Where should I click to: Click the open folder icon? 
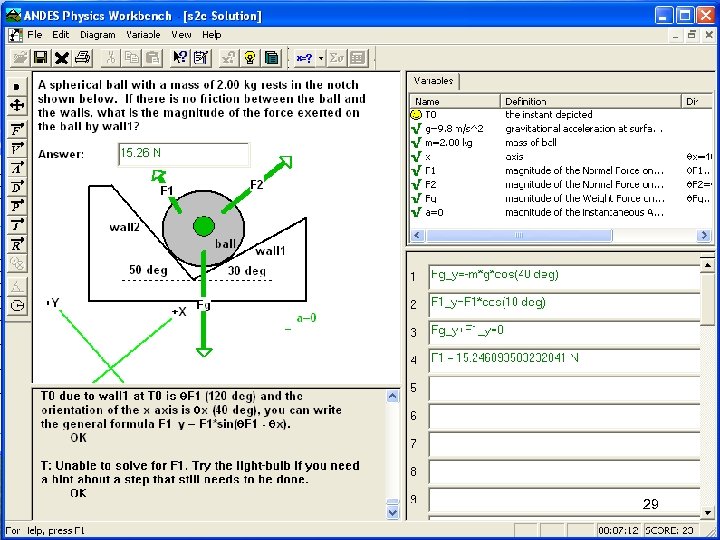coord(19,57)
